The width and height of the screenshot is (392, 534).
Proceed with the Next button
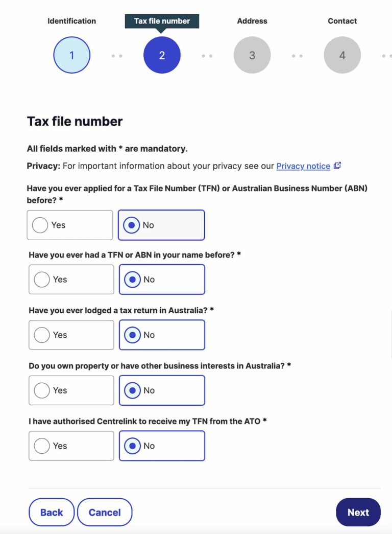pyautogui.click(x=358, y=513)
